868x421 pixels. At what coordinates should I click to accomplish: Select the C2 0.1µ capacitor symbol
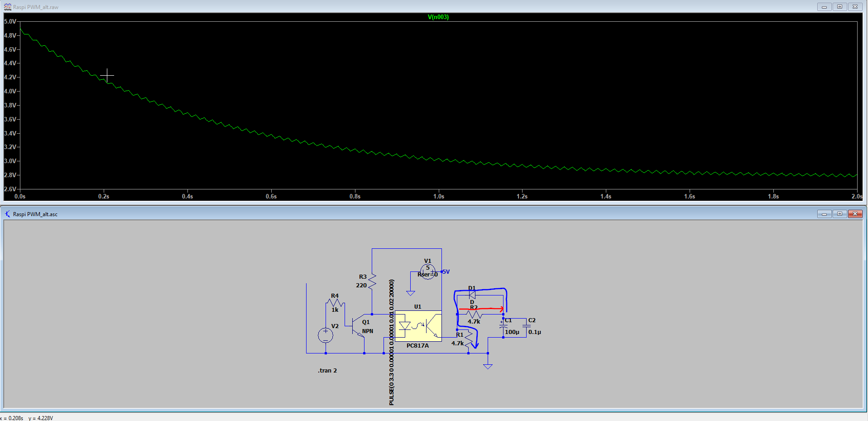pos(526,325)
